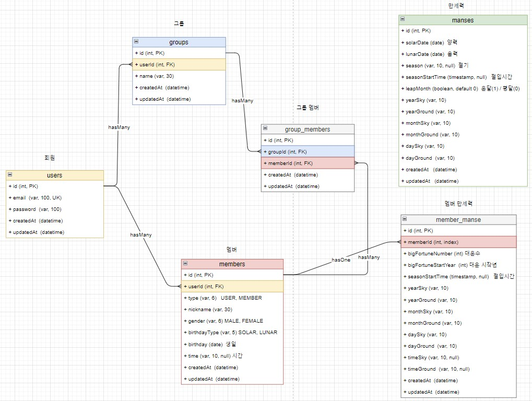The width and height of the screenshot is (532, 401).
Task: Select groupId FK row in group_members
Action: click(308, 151)
